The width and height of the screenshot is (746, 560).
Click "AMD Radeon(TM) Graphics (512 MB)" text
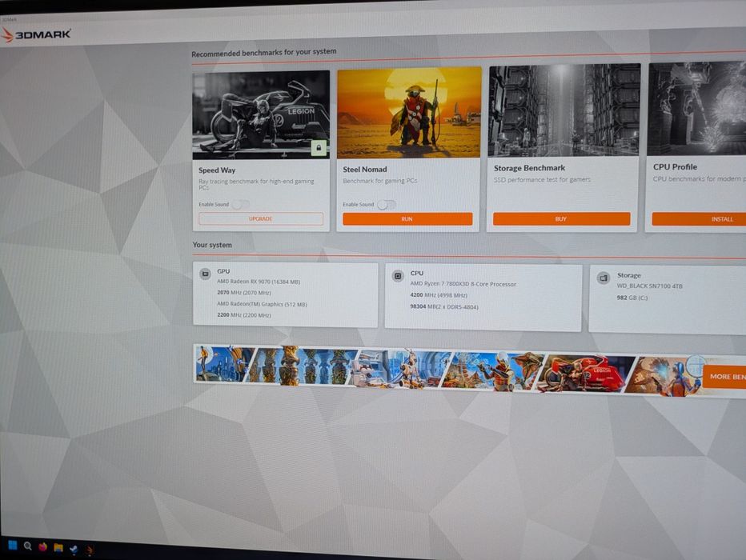point(263,304)
